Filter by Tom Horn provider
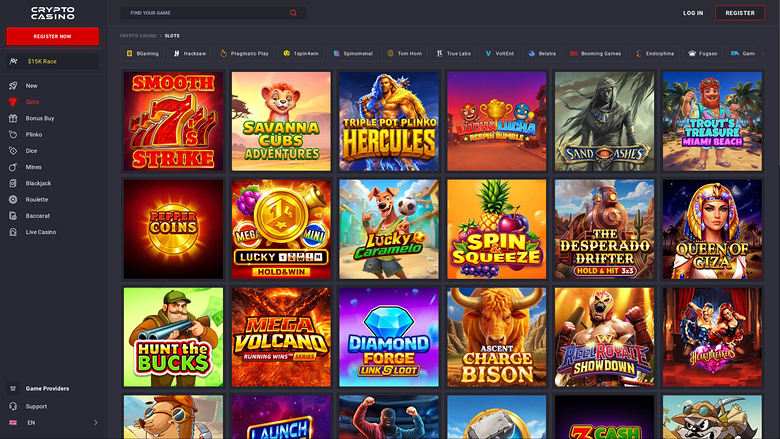780x439 pixels. tap(405, 53)
